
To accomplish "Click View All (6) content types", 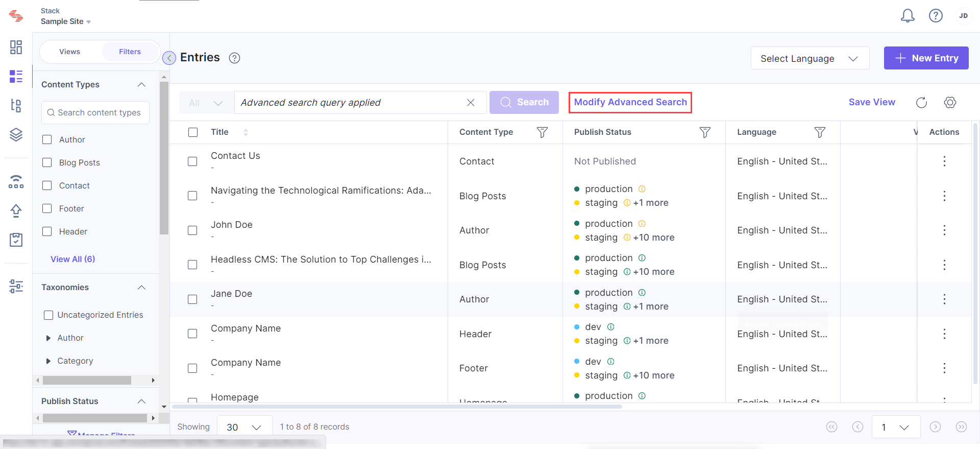I will click(x=72, y=259).
